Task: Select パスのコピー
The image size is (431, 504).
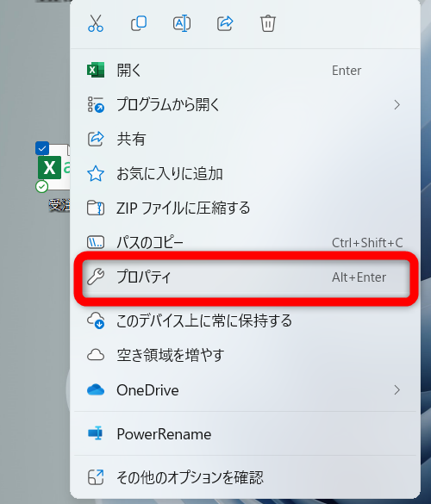Action: (245, 242)
